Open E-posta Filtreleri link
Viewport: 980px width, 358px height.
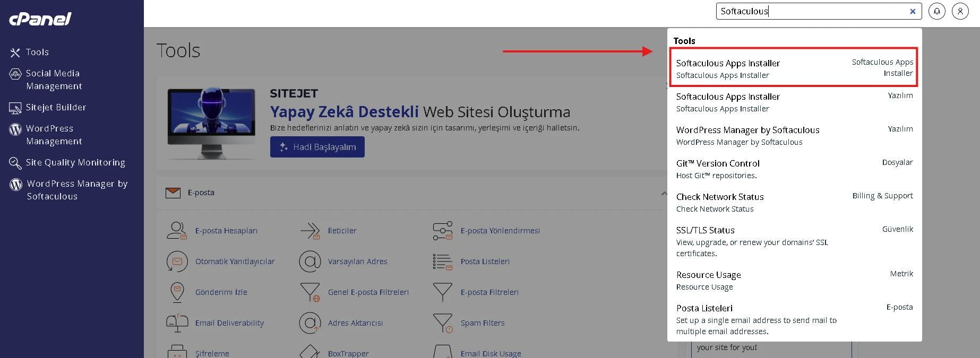click(x=489, y=292)
